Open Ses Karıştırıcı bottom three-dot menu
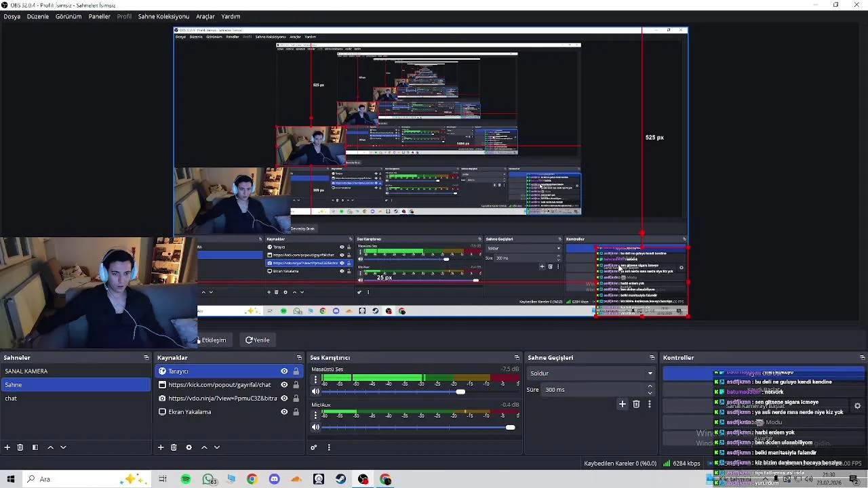Screen dimensions: 868x488 329,447
